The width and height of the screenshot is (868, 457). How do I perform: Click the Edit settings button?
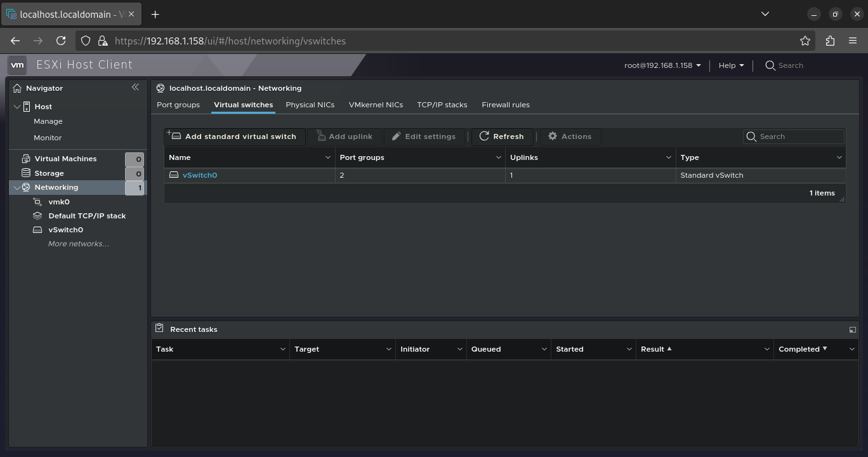(x=424, y=136)
